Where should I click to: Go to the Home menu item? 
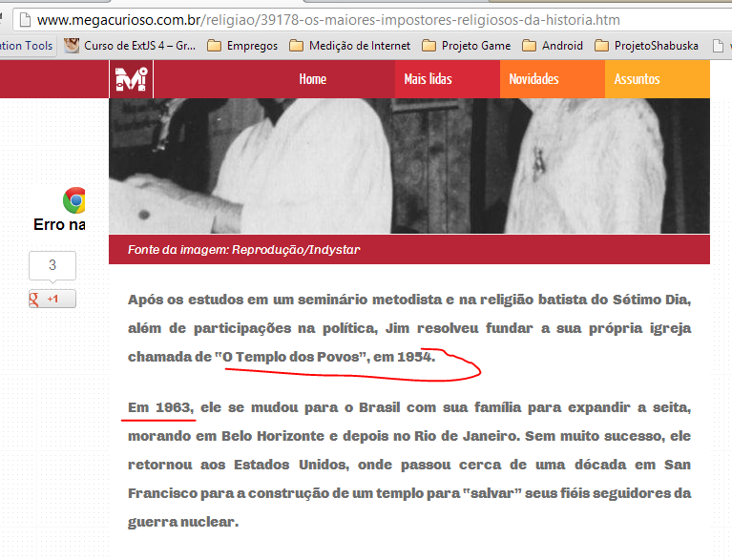coord(312,79)
